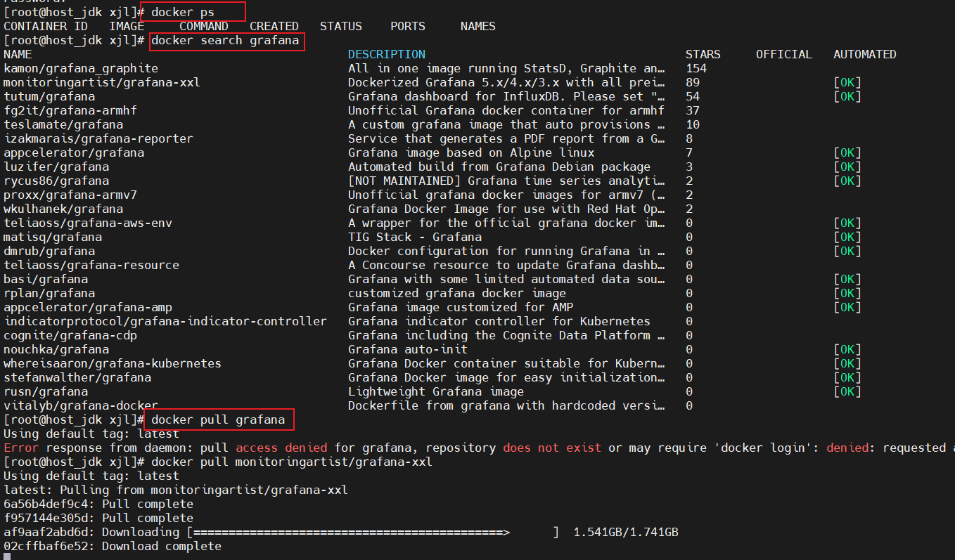The height and width of the screenshot is (560, 955).
Task: Select the kamon/grafana_graphite row name
Action: [81, 68]
